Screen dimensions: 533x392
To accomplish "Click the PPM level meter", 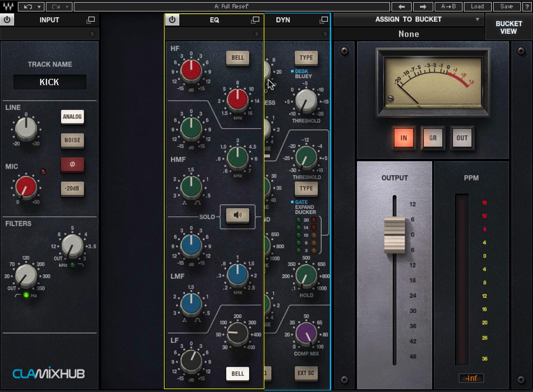I will 462,280.
